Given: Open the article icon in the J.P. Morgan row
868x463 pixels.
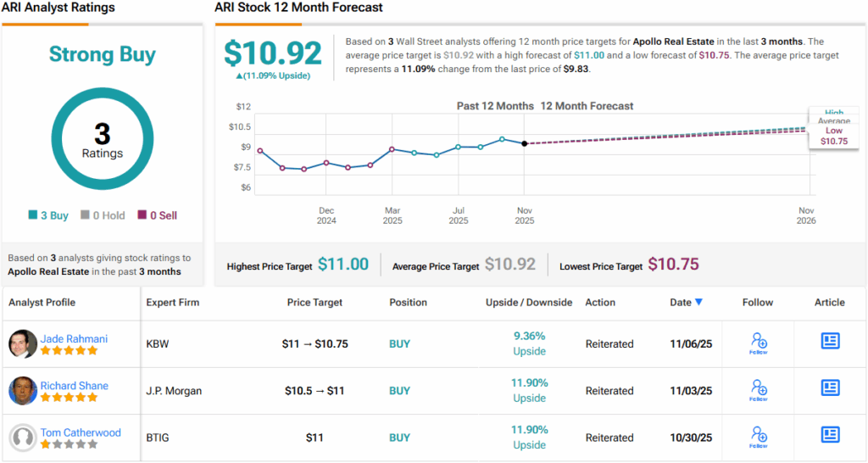Looking at the screenshot, I should pyautogui.click(x=830, y=388).
